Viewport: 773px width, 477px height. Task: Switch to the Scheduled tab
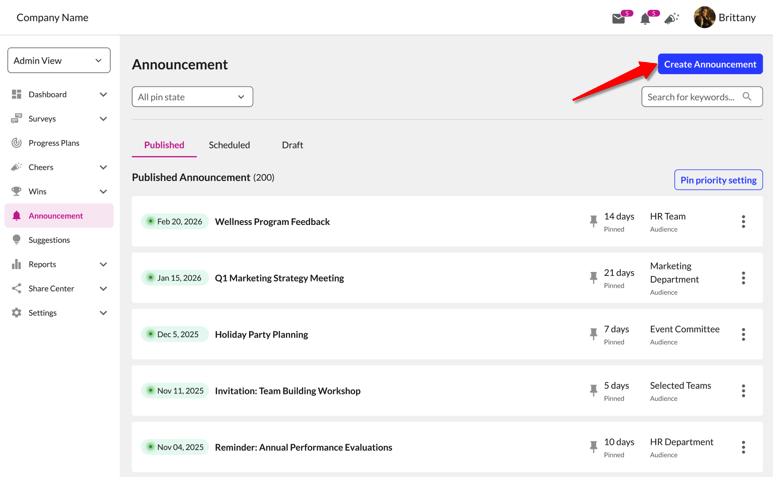229,145
